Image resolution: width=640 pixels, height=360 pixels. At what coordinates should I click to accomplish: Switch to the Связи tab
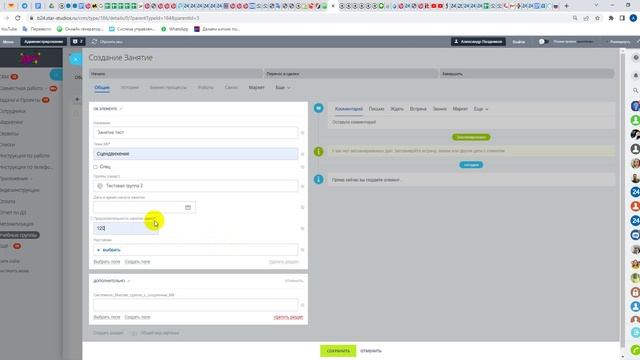tap(231, 87)
